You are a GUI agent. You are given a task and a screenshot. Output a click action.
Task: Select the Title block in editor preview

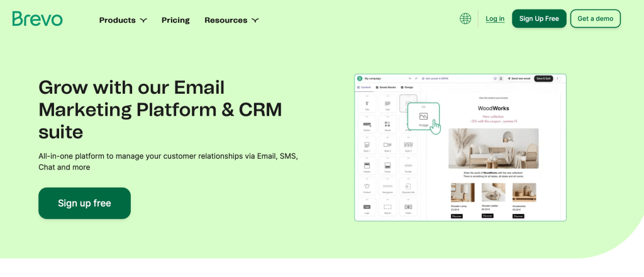coord(367,104)
